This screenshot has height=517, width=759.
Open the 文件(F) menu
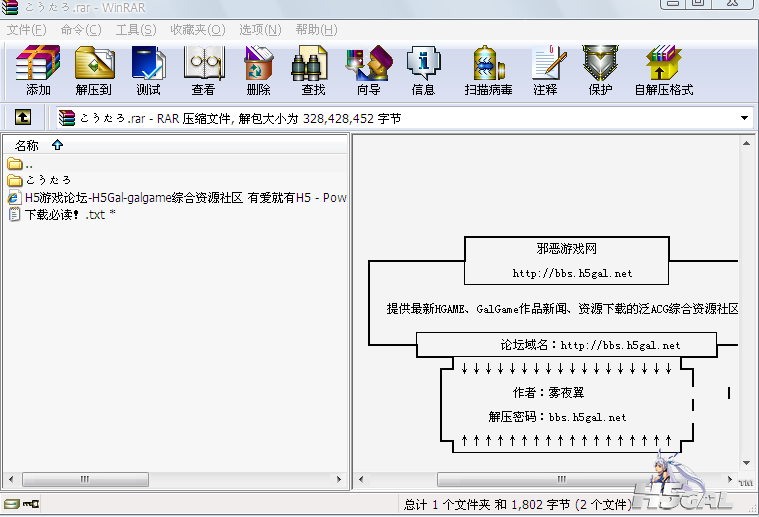pos(26,30)
